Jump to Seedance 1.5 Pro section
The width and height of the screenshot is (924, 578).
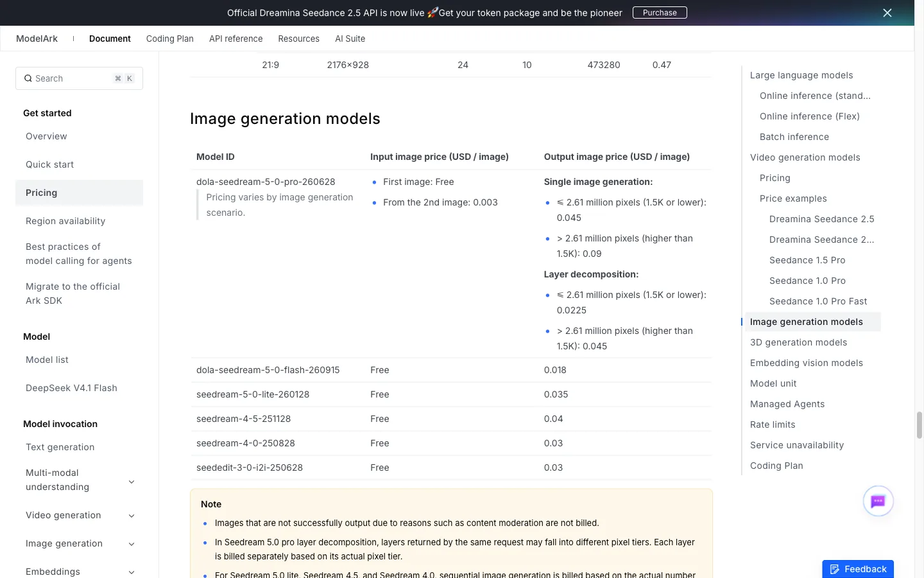(807, 260)
